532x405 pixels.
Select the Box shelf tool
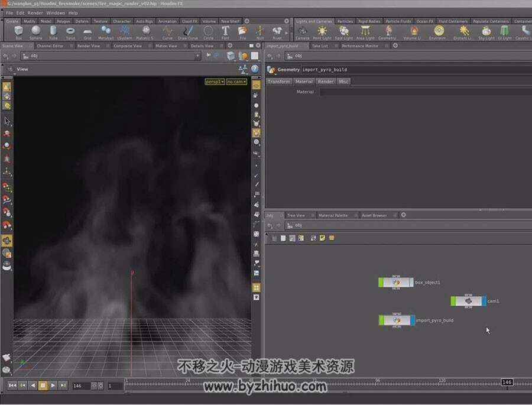[x=19, y=33]
